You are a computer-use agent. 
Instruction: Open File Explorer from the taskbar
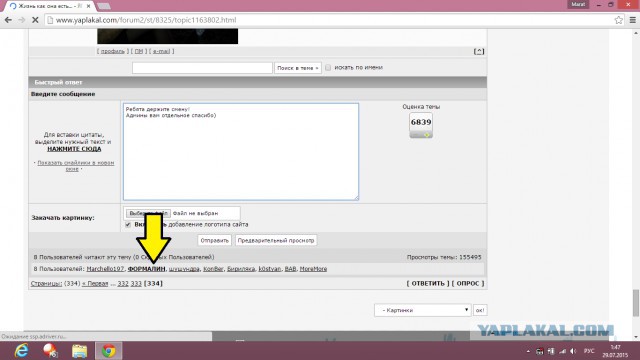(79, 351)
